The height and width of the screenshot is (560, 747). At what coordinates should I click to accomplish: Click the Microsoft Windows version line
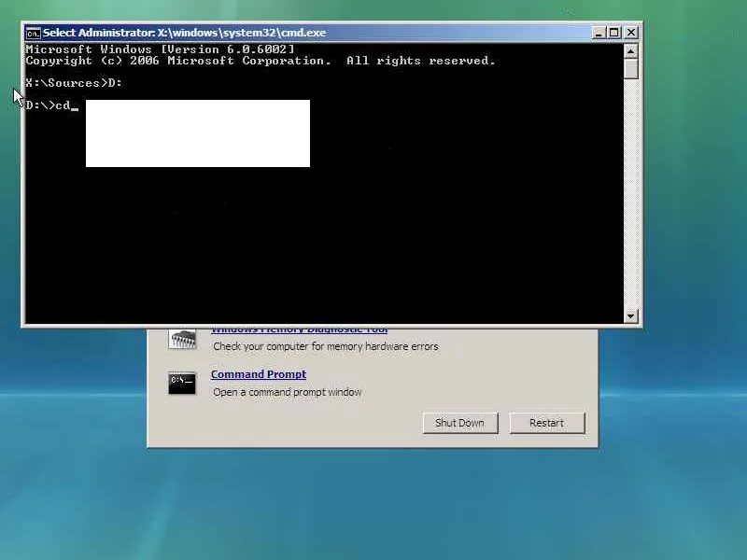[x=160, y=49]
